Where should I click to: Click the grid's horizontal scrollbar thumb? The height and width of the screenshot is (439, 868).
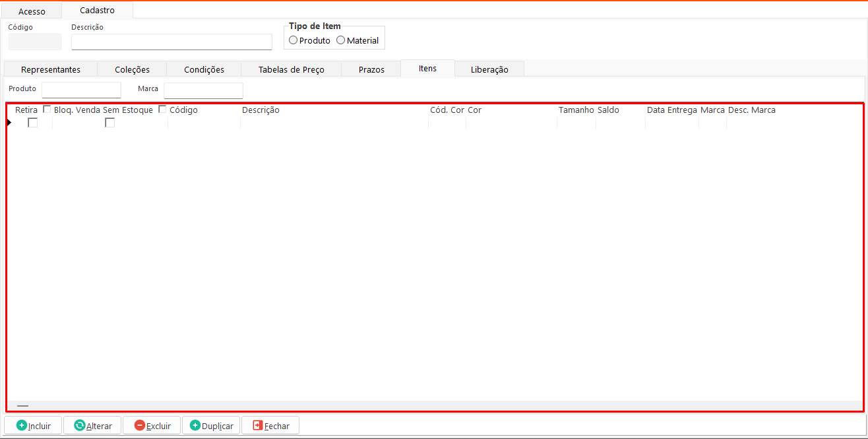(x=22, y=406)
